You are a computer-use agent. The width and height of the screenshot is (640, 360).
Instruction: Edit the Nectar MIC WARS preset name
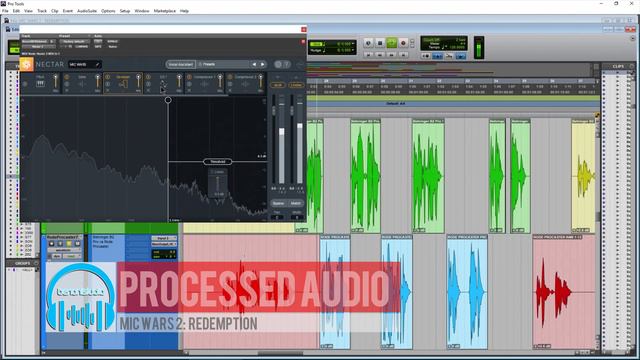tap(84, 64)
